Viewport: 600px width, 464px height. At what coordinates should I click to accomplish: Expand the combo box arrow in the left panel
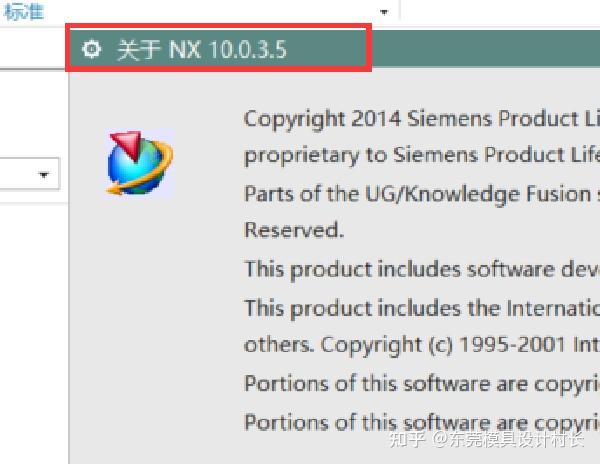44,175
